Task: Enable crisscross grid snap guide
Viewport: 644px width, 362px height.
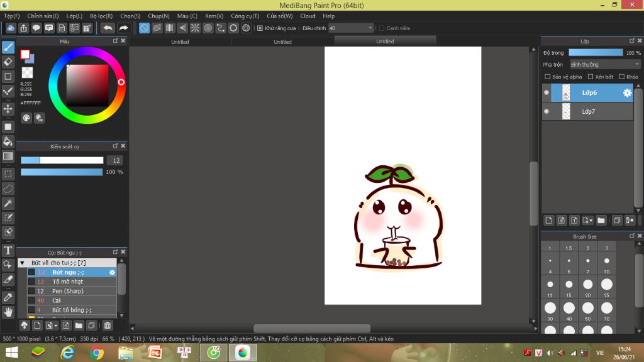Action: point(170,28)
